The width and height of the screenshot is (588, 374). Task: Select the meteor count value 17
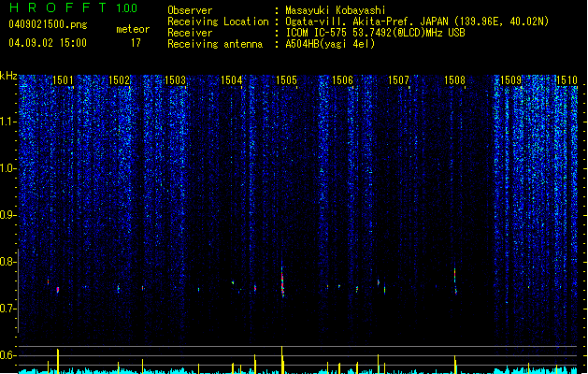coord(136,43)
